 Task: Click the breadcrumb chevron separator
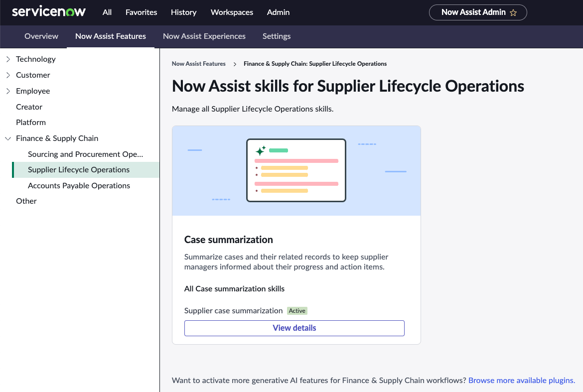point(235,64)
